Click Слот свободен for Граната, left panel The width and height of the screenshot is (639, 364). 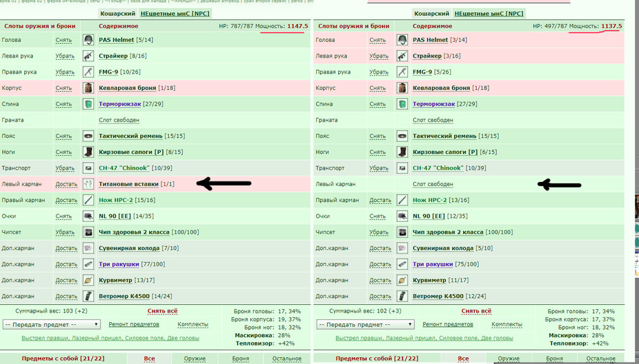[119, 120]
